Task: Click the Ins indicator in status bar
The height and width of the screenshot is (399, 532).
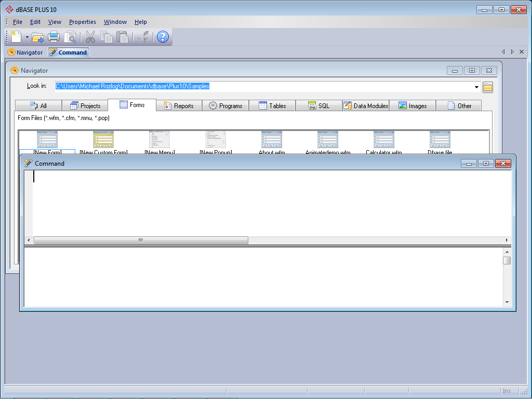Action: (x=507, y=391)
